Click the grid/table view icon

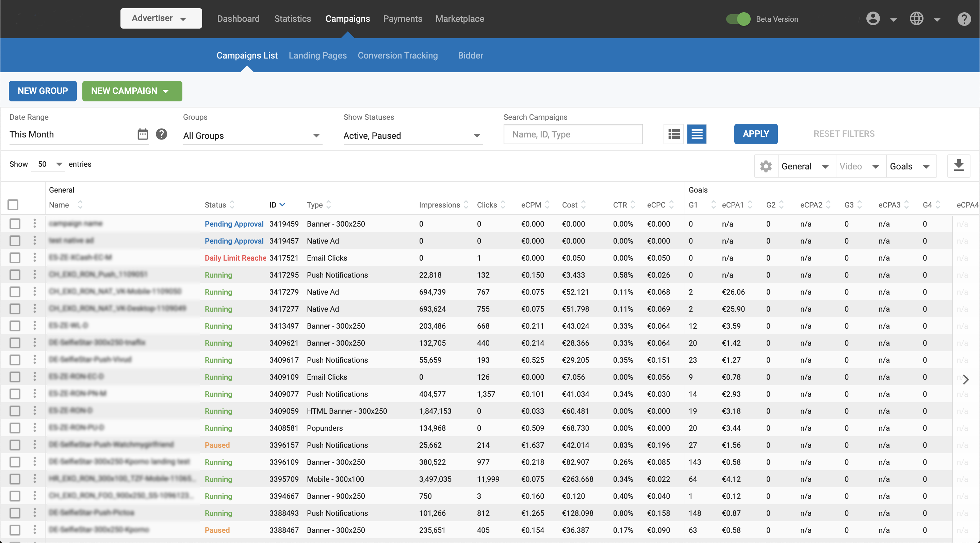pos(674,134)
